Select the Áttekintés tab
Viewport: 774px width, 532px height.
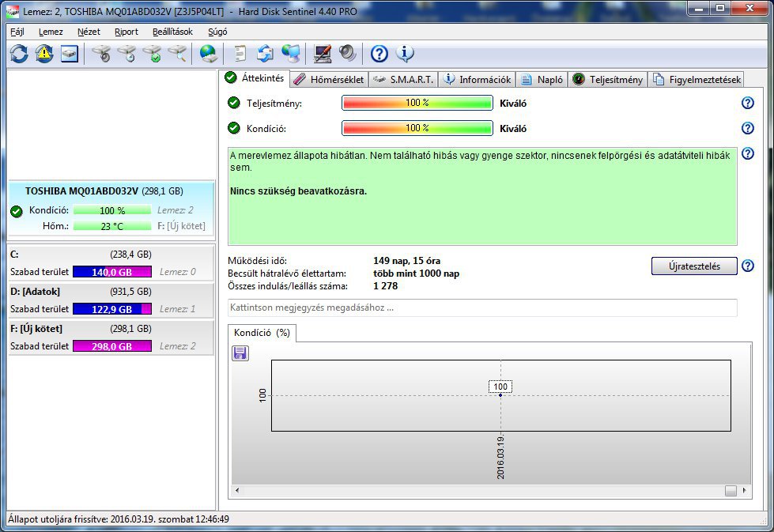pos(255,78)
